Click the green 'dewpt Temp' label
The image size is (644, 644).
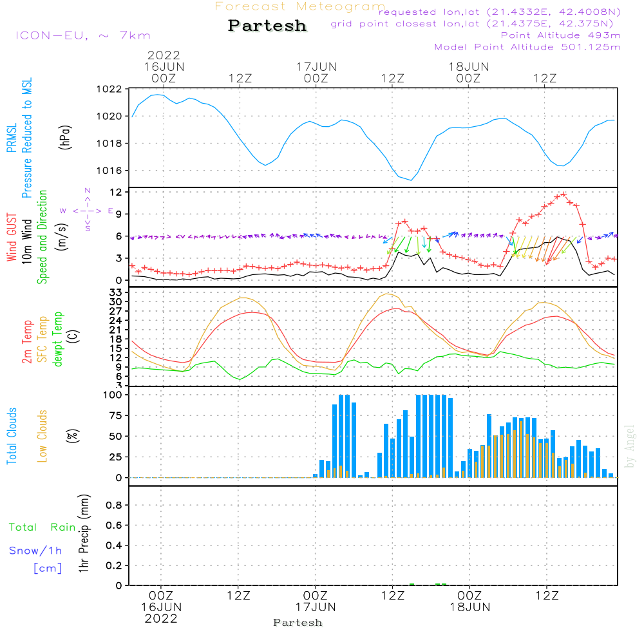pyautogui.click(x=58, y=339)
